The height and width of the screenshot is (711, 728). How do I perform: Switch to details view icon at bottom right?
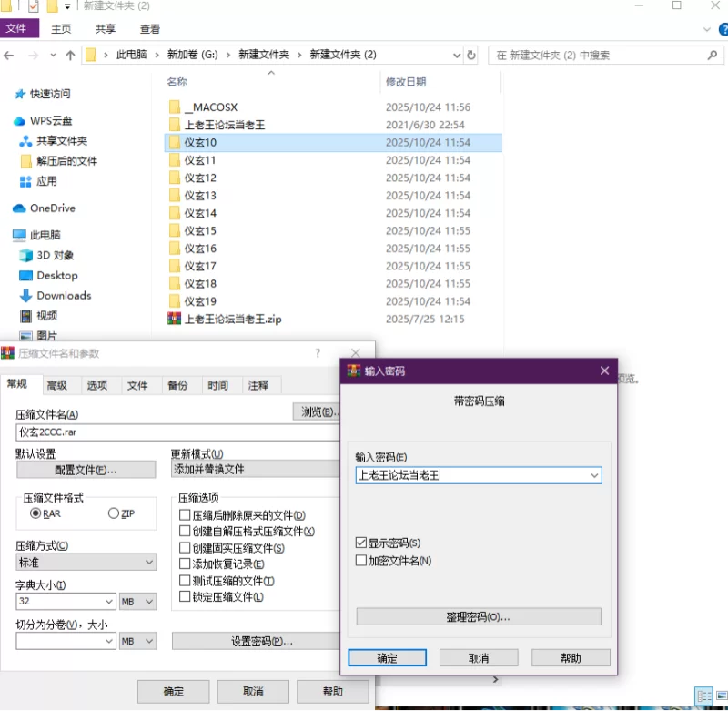(703, 696)
